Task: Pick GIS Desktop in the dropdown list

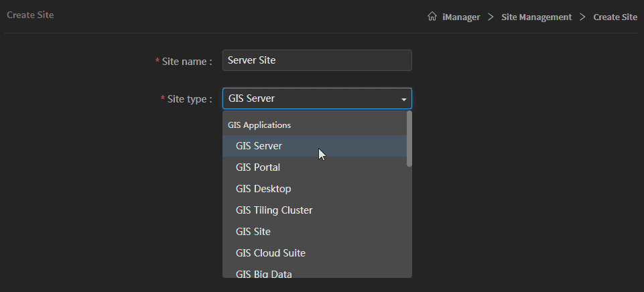Action: point(263,189)
